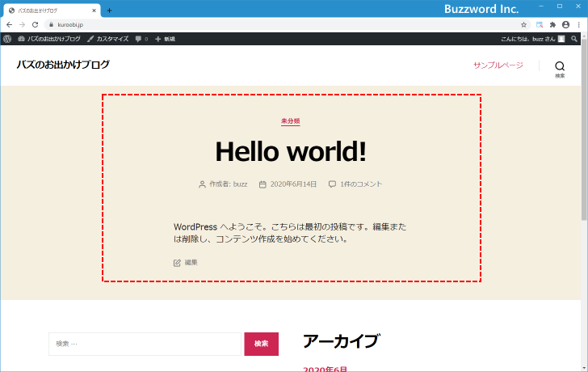Image resolution: width=588 pixels, height=372 pixels.
Task: Click the padlock site info icon
Action: pos(52,25)
